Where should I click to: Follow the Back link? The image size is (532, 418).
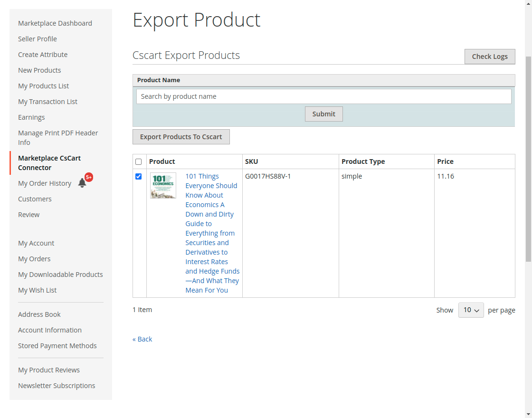point(142,339)
